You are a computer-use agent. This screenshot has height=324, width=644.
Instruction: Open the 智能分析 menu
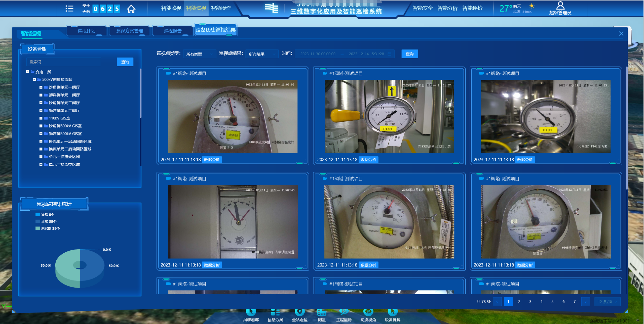click(447, 8)
